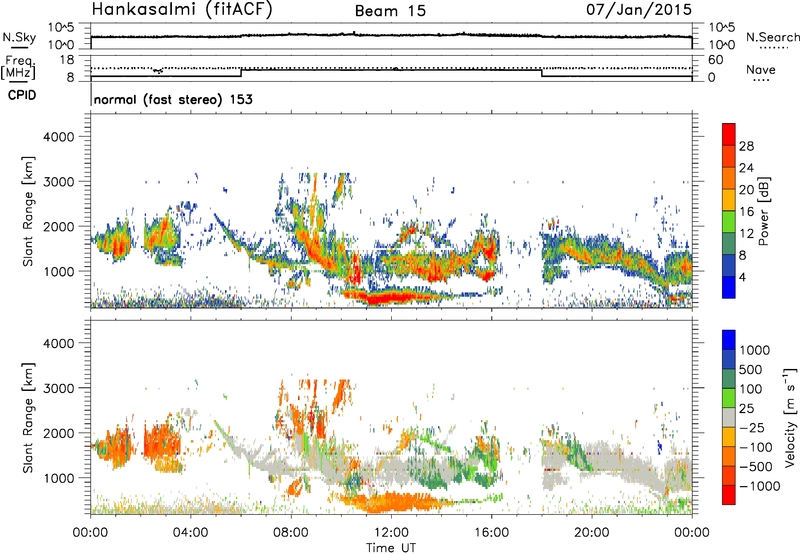The image size is (800, 554).
Task: Click the light green segment of the Power color bar
Action: tap(729, 222)
